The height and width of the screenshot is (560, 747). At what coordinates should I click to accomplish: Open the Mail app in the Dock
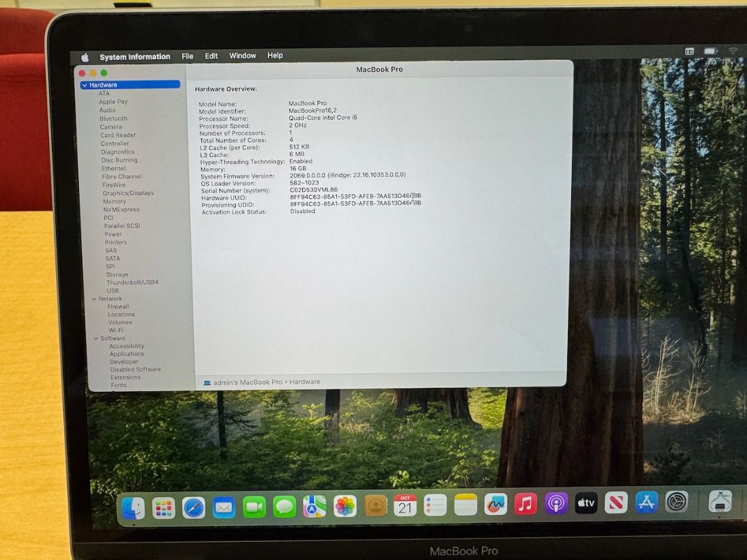click(224, 507)
